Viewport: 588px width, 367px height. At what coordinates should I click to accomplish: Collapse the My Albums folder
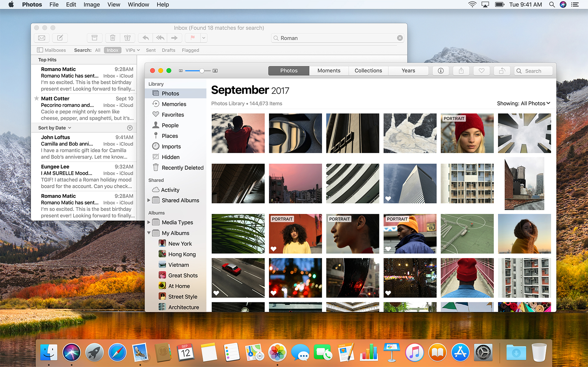pos(149,233)
